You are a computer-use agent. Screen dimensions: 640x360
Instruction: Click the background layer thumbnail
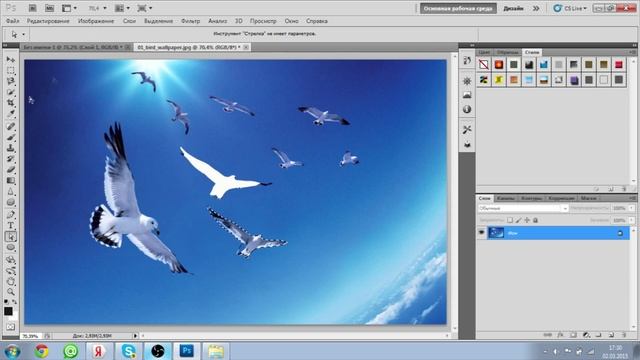496,233
